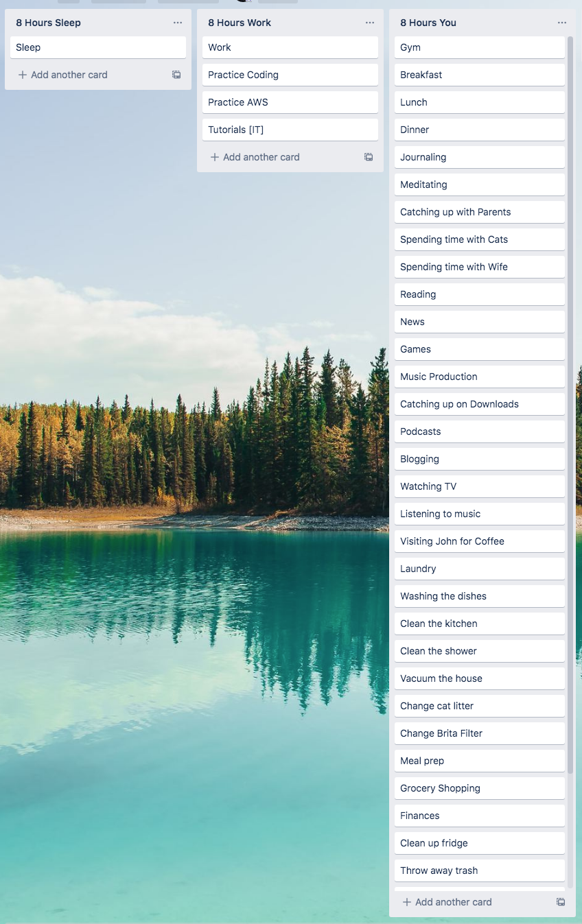Open the Tutorials [IT] card
This screenshot has width=582, height=924.
tap(290, 130)
